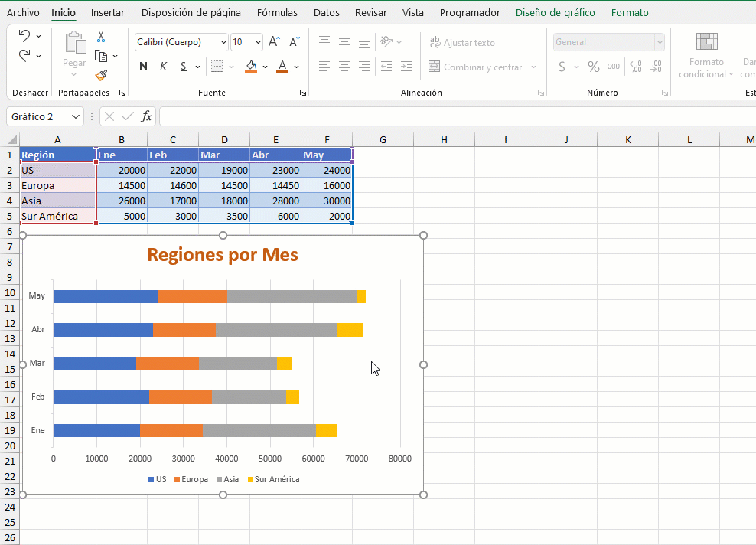
Task: Select the gray Asia segment of May bar
Action: point(292,297)
